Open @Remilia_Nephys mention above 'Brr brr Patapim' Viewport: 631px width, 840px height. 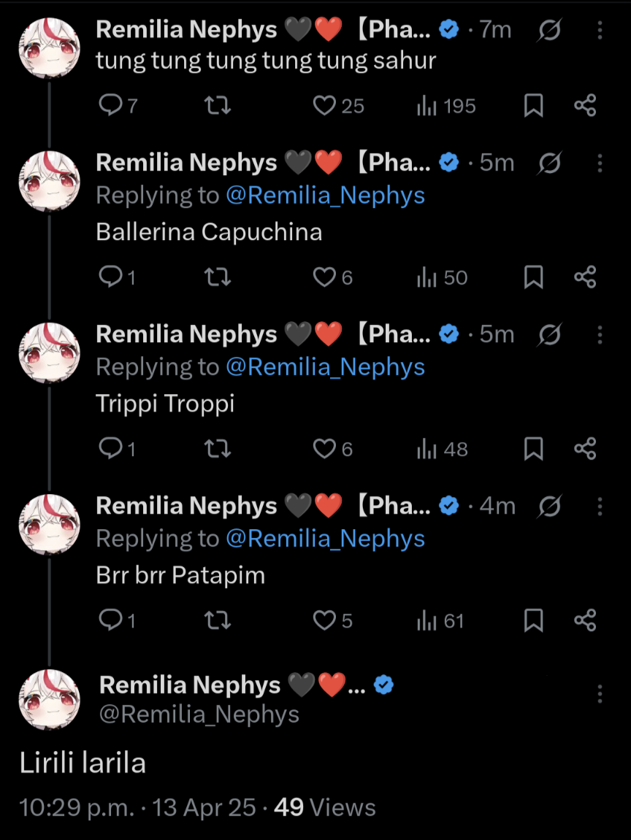tap(325, 539)
